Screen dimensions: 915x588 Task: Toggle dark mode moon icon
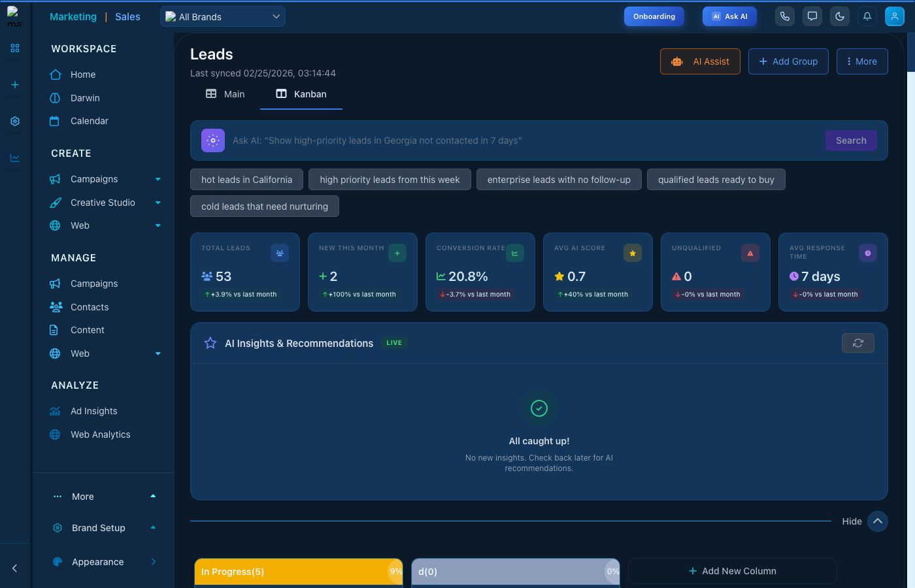840,16
